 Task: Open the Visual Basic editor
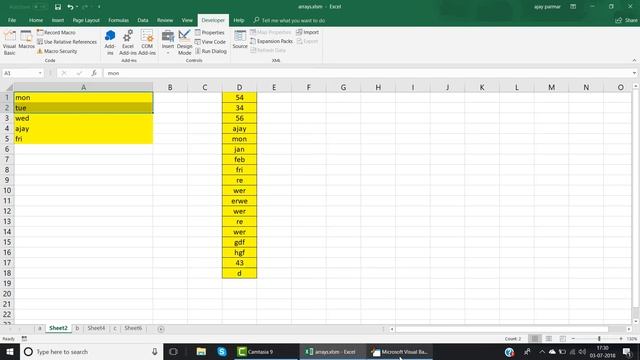click(9, 42)
